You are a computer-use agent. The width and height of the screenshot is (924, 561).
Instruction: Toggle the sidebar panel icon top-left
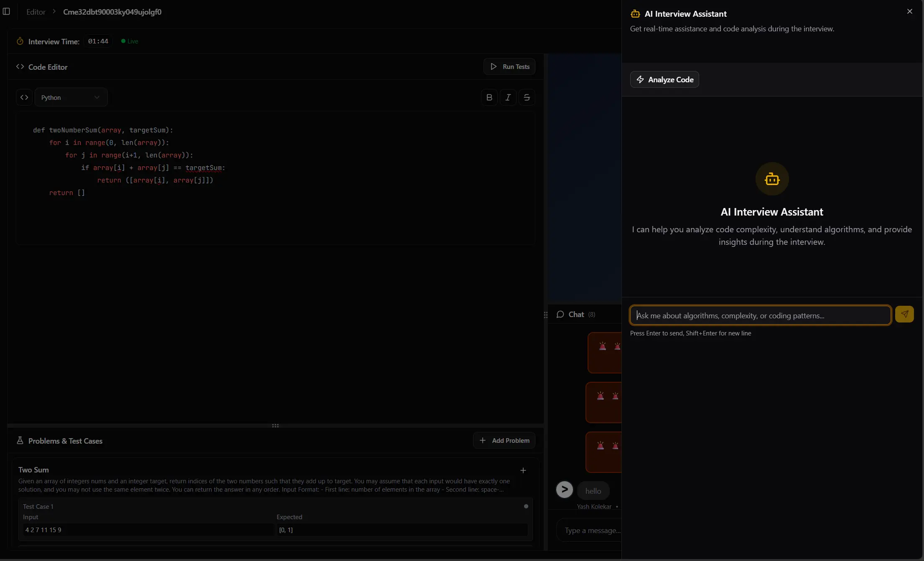(6, 12)
